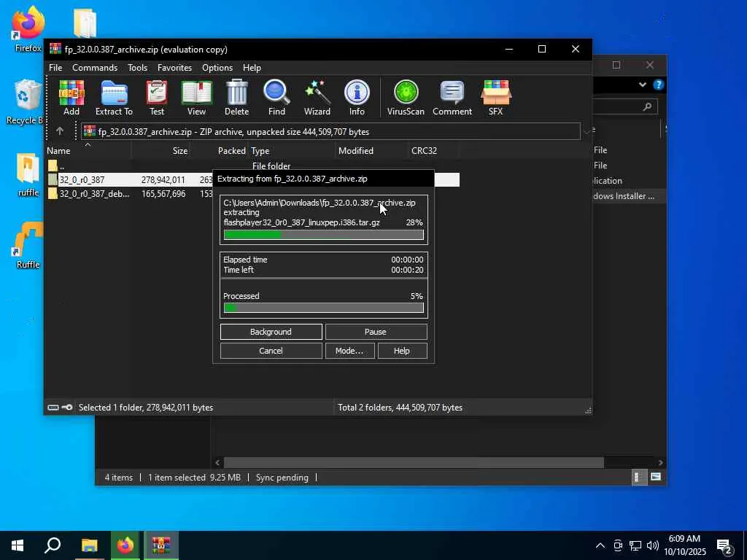Expand the ribbon chevron in File Explorer
The image size is (747, 560).
[x=643, y=85]
